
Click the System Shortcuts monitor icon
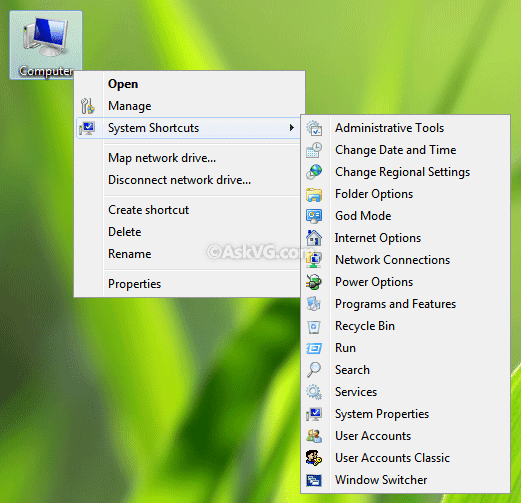pyautogui.click(x=87, y=128)
